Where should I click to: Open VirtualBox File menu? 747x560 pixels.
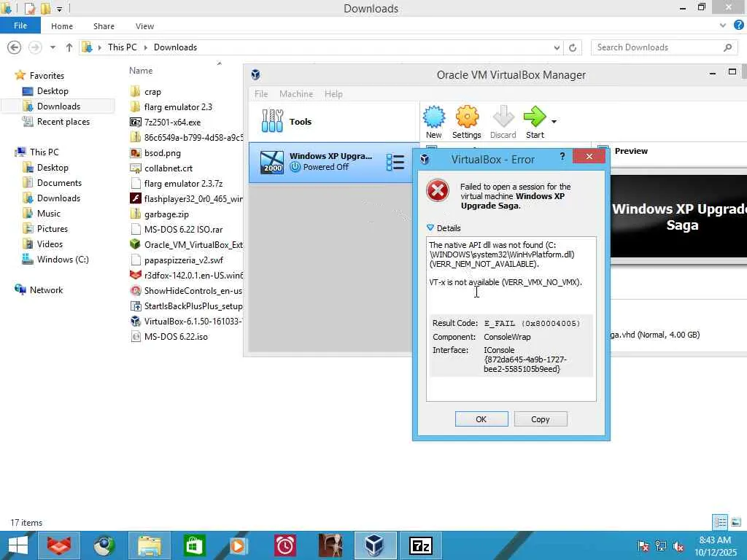pos(261,94)
